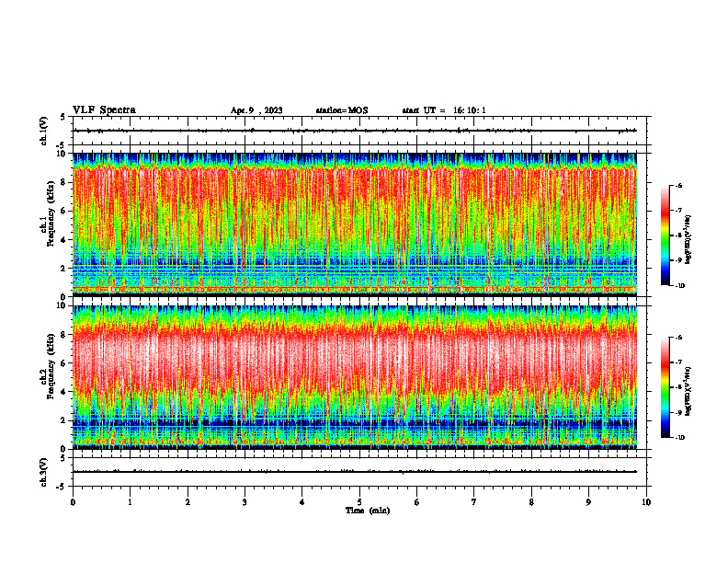Click the -6 value on ch.1 color scale
This screenshot has height=563, width=728.
click(x=678, y=185)
